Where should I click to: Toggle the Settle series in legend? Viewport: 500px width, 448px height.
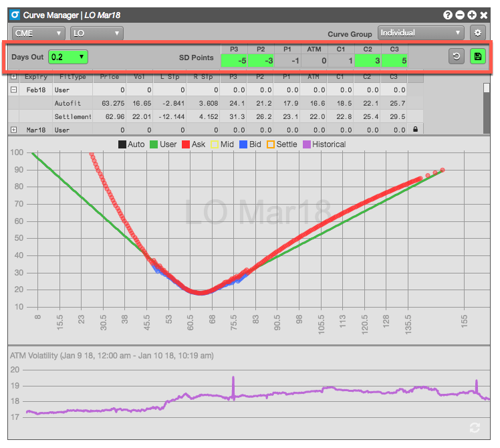[x=282, y=144]
